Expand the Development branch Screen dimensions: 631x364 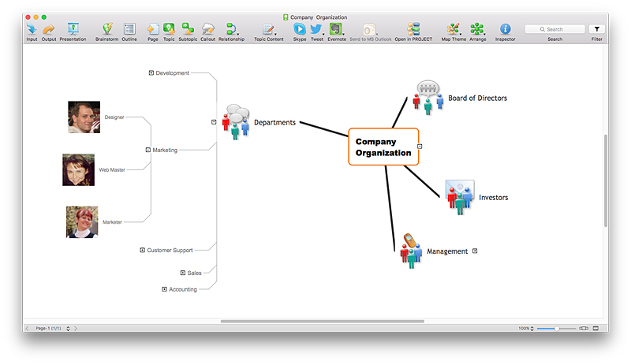[151, 73]
